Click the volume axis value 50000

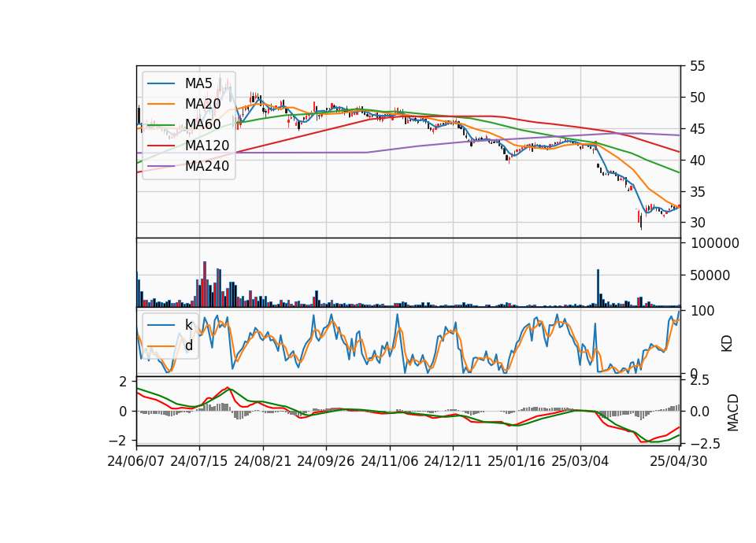(710, 275)
